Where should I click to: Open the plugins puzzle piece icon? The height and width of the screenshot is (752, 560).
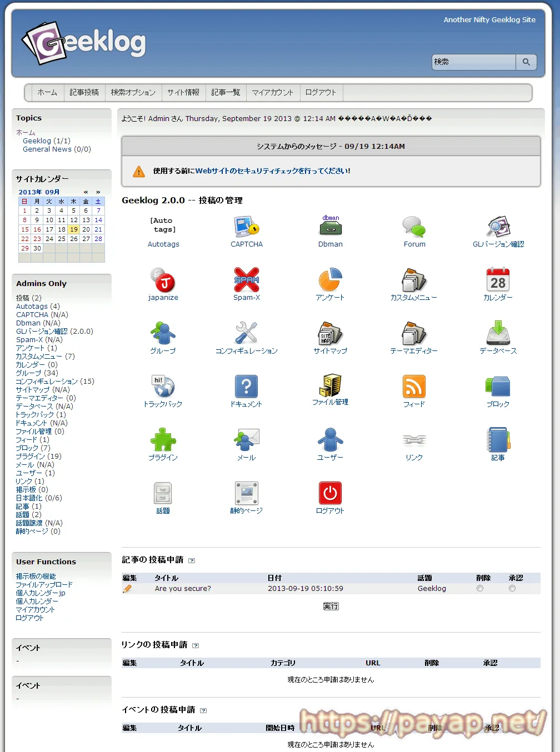pos(163,440)
